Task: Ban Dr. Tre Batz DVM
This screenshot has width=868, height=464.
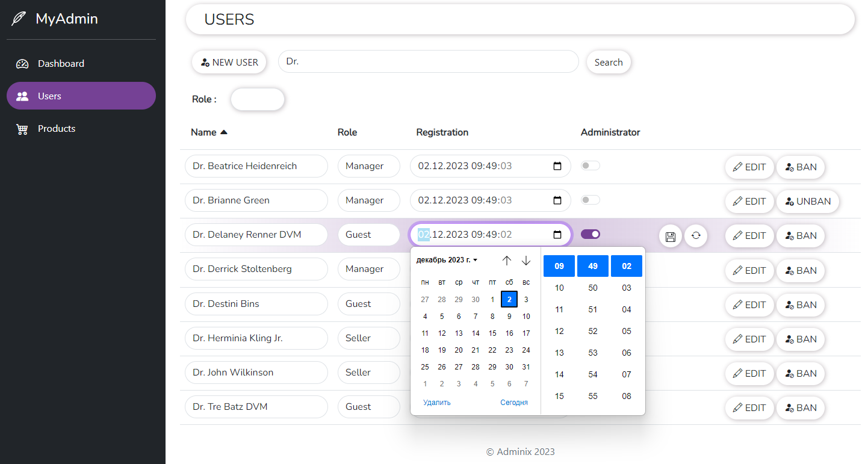Action: tap(801, 408)
